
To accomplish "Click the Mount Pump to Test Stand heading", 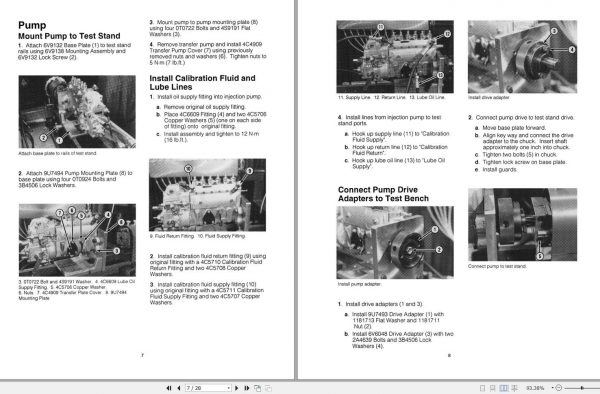I will click(69, 36).
